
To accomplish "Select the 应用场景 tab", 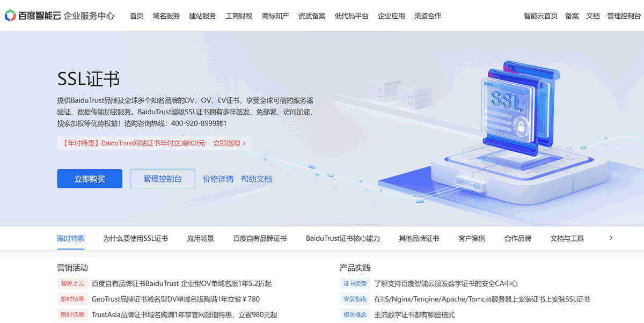I will point(201,238).
